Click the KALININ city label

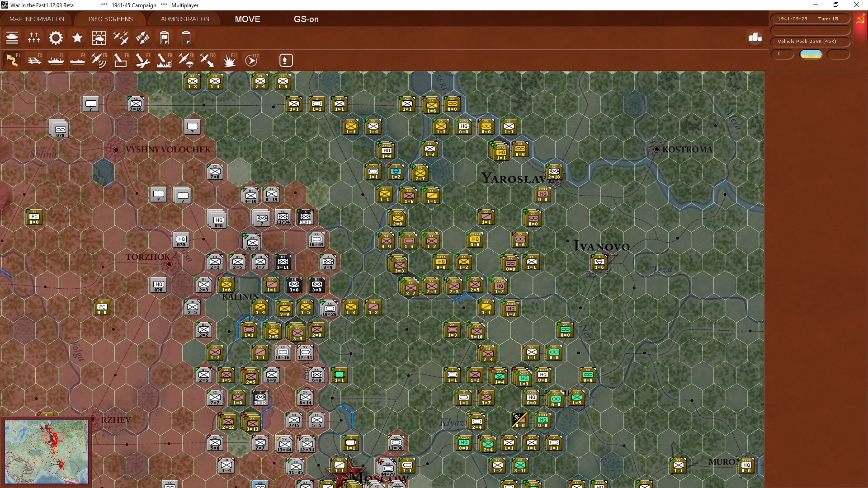click(x=241, y=297)
